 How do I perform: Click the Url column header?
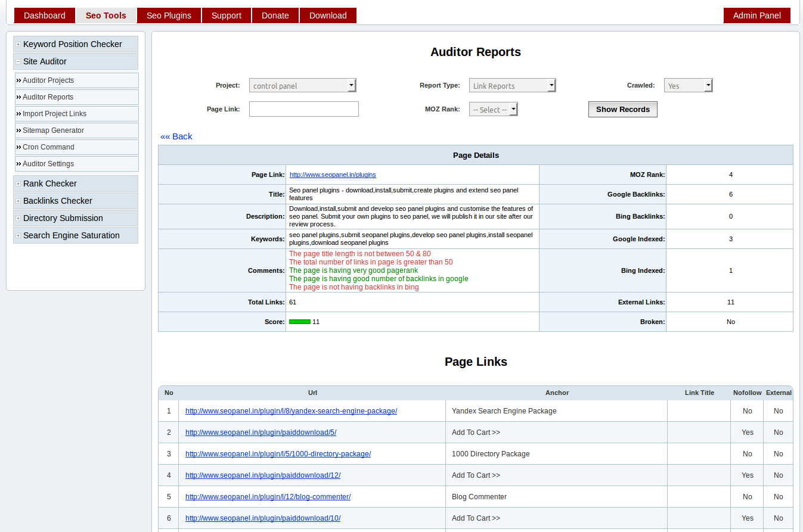click(312, 393)
